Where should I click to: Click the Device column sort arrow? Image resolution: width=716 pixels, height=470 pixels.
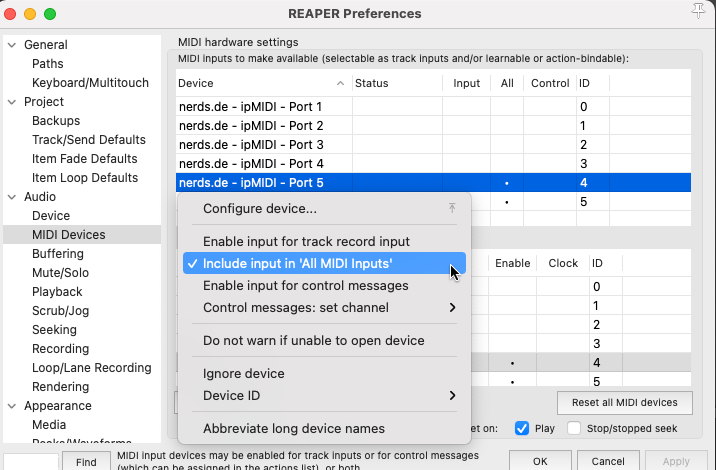(x=341, y=83)
